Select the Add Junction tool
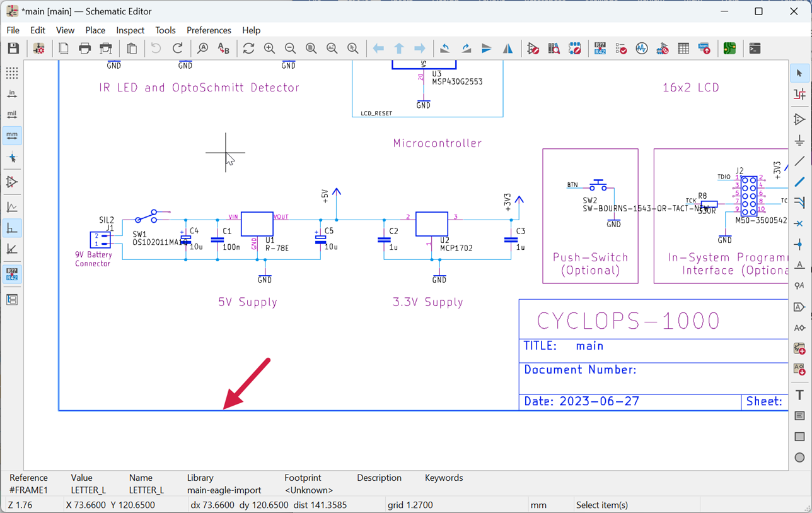 [x=799, y=244]
